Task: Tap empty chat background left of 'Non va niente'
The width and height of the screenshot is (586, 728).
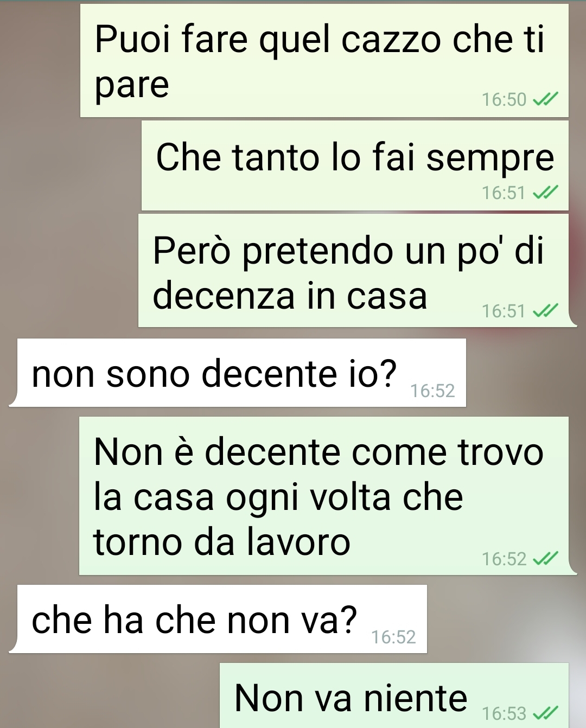Action: pos(109,694)
